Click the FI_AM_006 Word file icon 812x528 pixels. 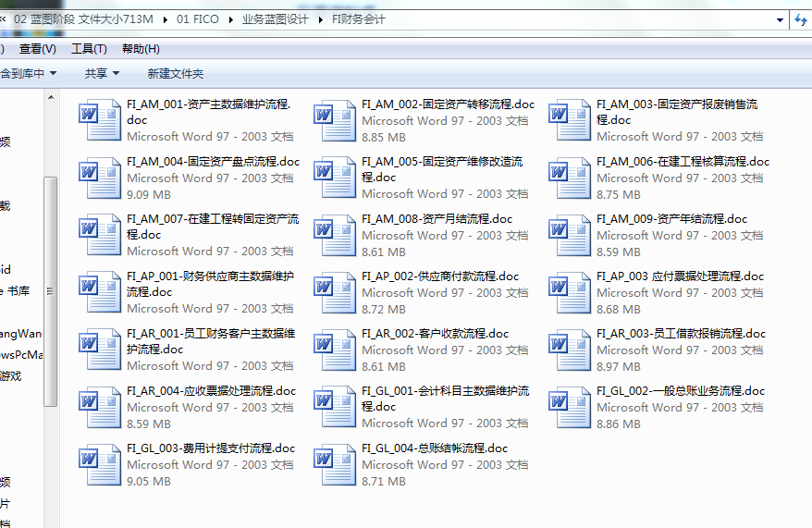[x=570, y=178]
